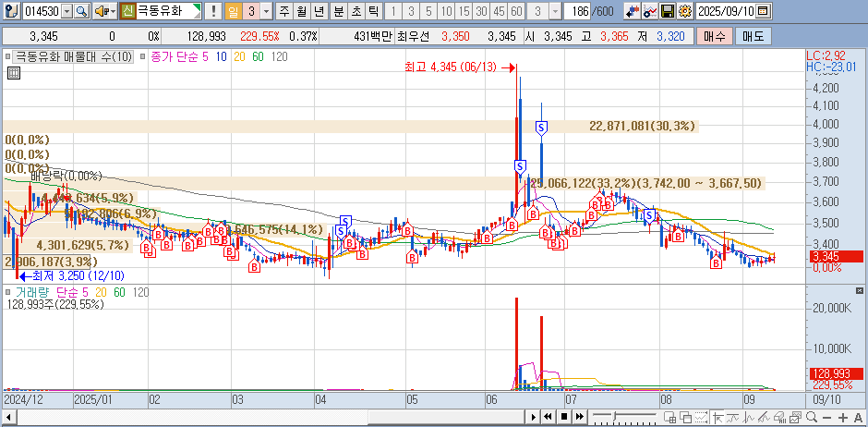Screen dimensions: 868x427
Task: Switch to 틱 tick chart
Action: point(372,10)
